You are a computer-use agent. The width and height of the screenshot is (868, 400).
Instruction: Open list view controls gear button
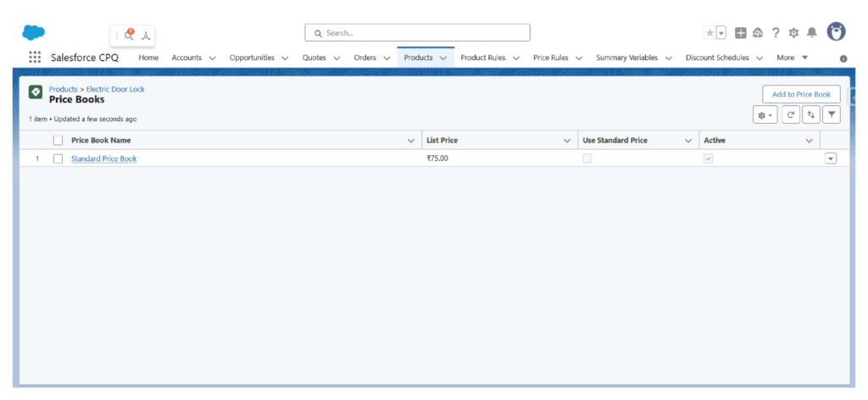[x=765, y=115]
